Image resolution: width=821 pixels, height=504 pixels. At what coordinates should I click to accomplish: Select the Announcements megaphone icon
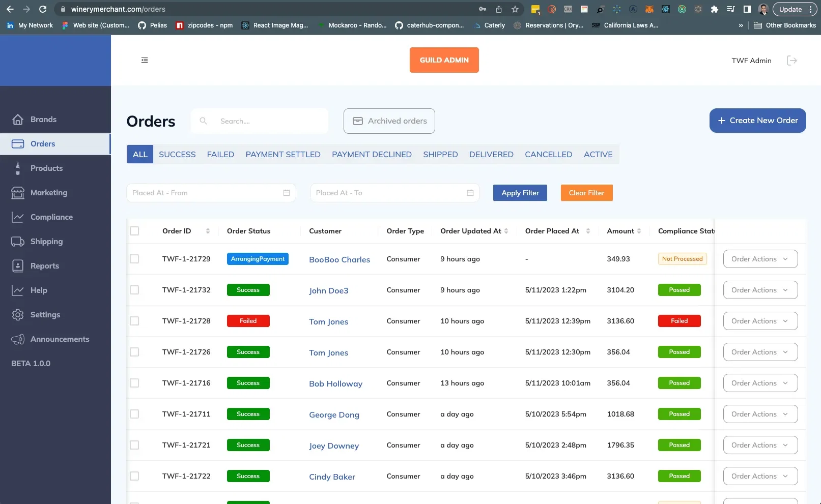(x=17, y=339)
